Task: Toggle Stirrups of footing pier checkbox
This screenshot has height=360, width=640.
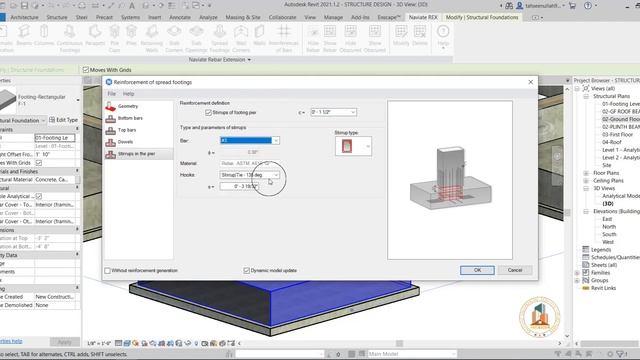Action: pos(208,112)
